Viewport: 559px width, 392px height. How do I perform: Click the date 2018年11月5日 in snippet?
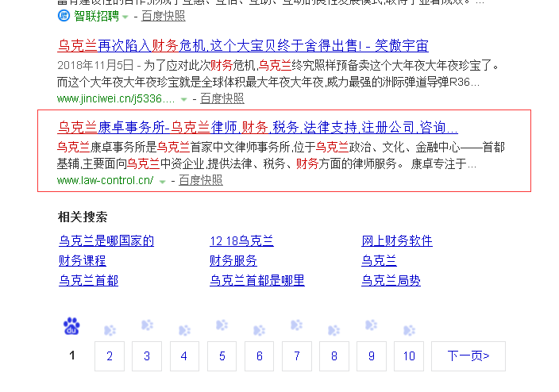(x=95, y=66)
